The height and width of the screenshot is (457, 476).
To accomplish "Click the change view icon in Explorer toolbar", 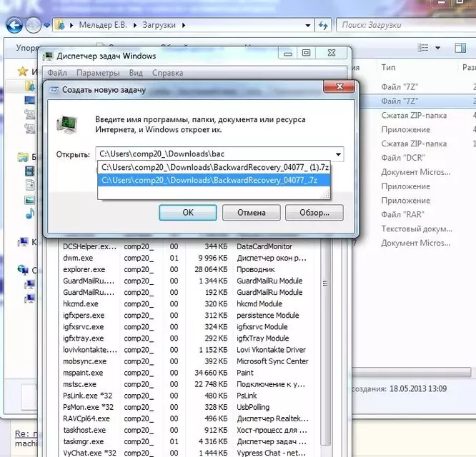I will (423, 48).
